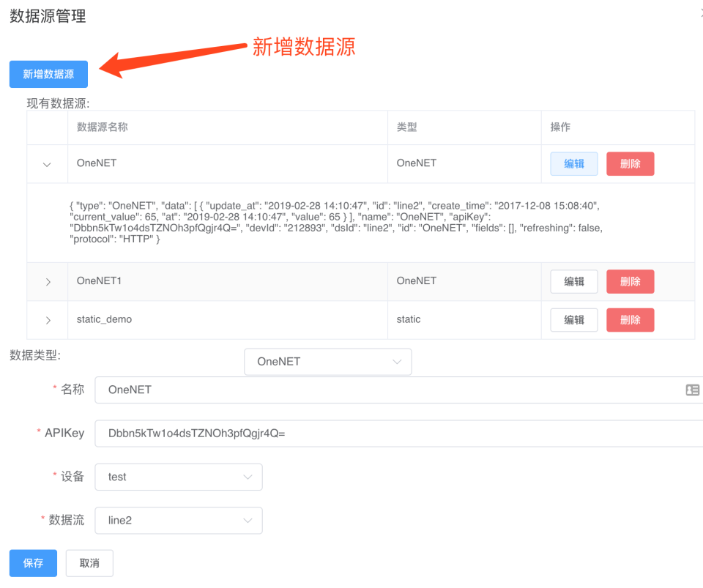Save the data source with 保存
The height and width of the screenshot is (588, 703).
point(33,563)
